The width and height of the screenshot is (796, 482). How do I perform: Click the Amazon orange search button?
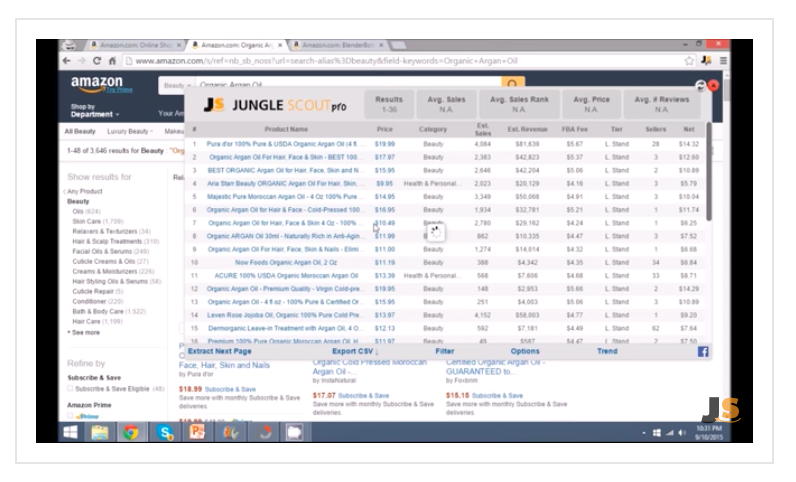pos(513,83)
